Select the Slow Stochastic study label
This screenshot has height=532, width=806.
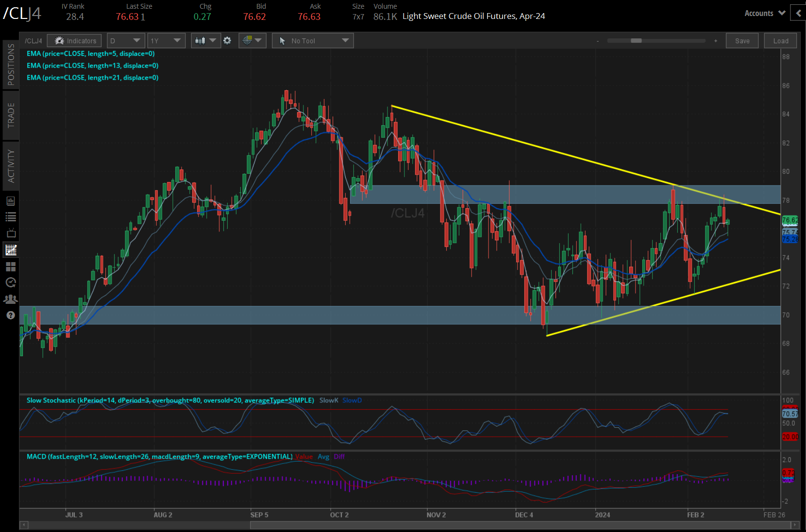[x=170, y=400]
